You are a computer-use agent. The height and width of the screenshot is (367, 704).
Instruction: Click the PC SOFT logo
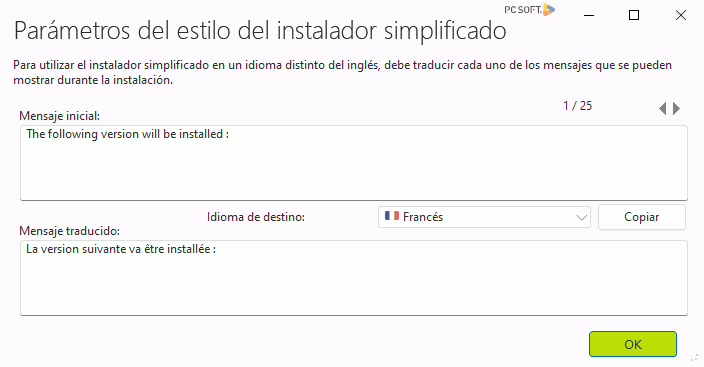[x=529, y=9]
